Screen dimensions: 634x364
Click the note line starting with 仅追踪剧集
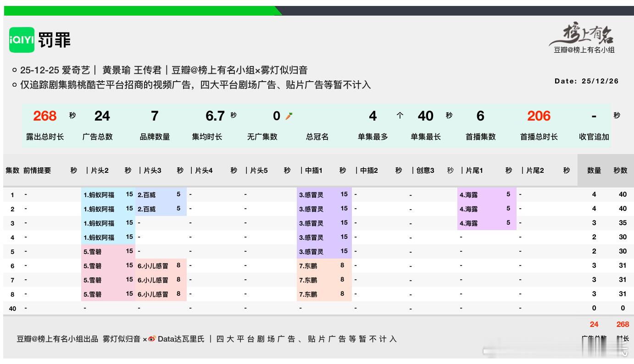point(195,85)
